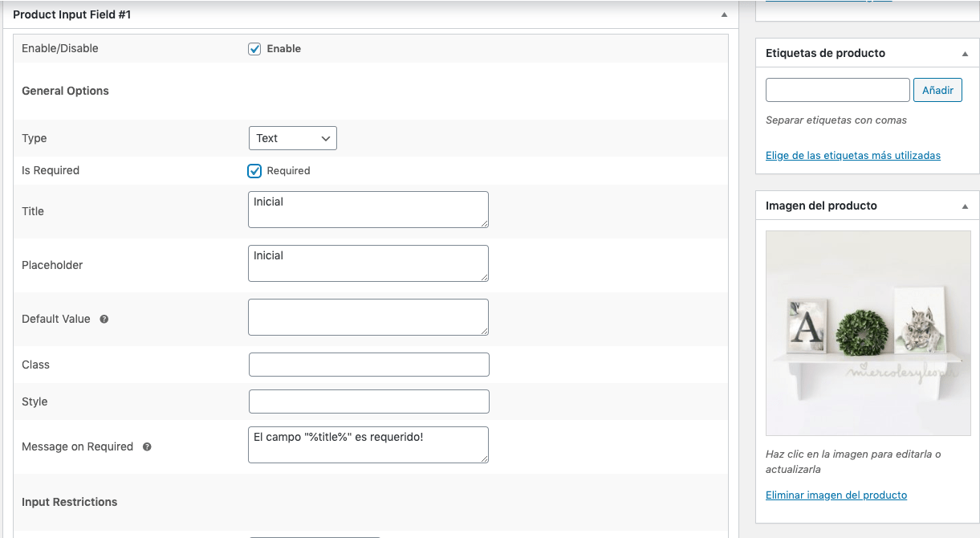Screen dimensions: 980x538
Task: Click the Title field label
Action: pyautogui.click(x=33, y=211)
